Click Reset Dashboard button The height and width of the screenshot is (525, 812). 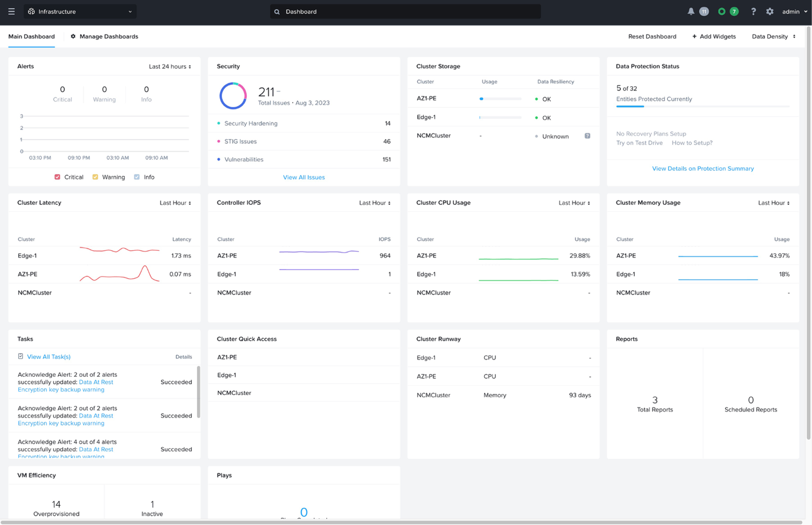(x=652, y=36)
